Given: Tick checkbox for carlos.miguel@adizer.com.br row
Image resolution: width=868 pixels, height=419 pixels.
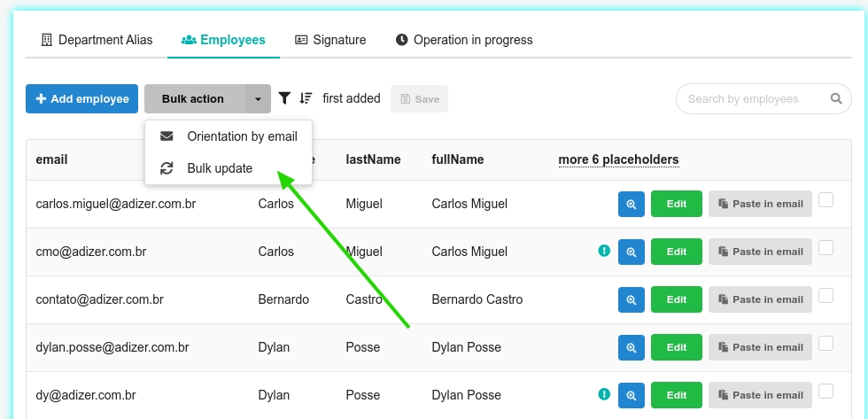Looking at the screenshot, I should click(825, 200).
